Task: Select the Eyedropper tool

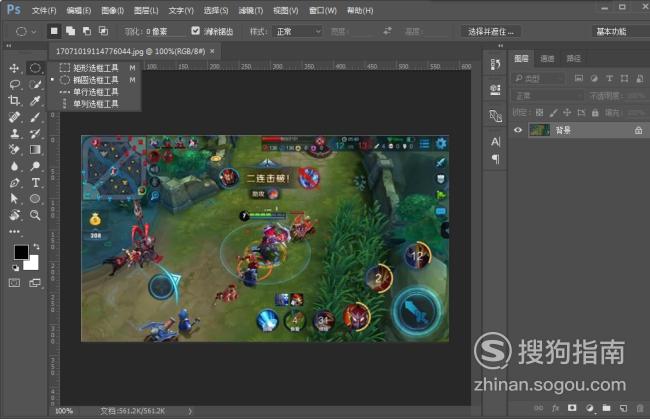Action: pos(35,100)
